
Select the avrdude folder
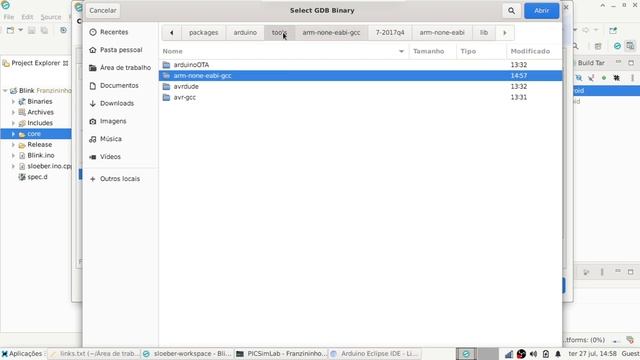360,87
